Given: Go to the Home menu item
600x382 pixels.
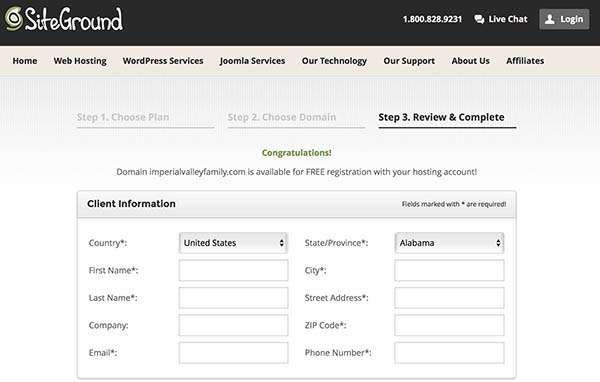Looking at the screenshot, I should click(25, 61).
